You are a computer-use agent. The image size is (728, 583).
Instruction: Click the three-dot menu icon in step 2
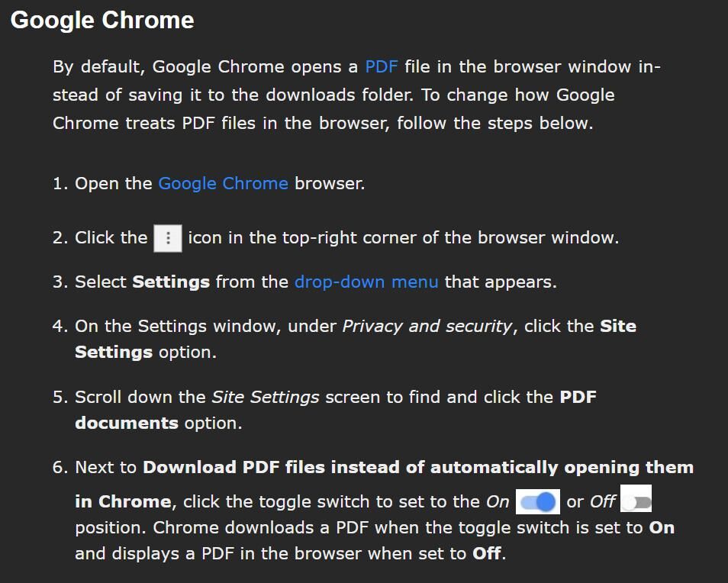[x=168, y=238]
